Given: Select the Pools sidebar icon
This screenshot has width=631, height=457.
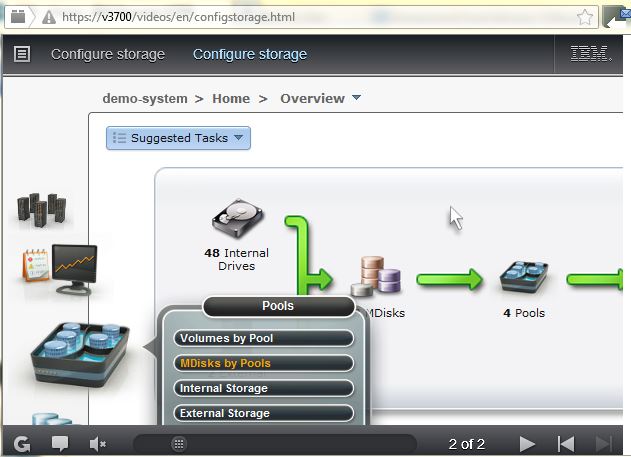Looking at the screenshot, I should pos(80,354).
